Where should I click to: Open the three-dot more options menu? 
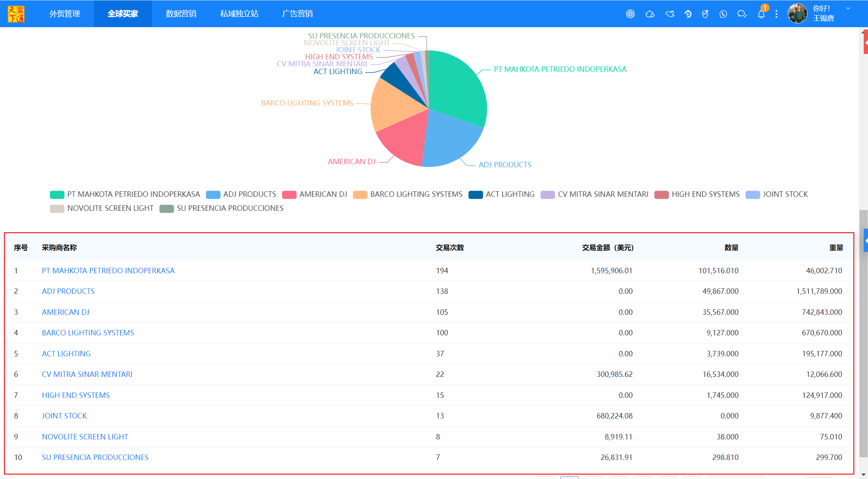776,14
